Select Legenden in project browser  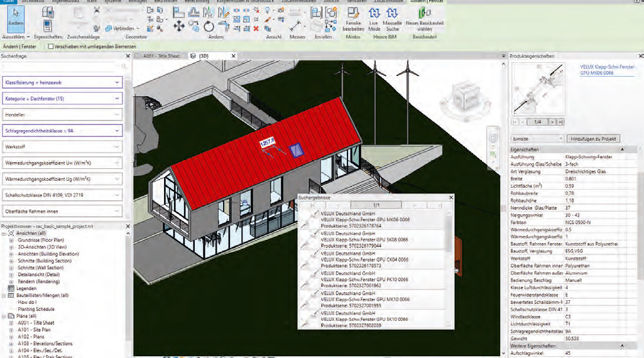(x=26, y=288)
